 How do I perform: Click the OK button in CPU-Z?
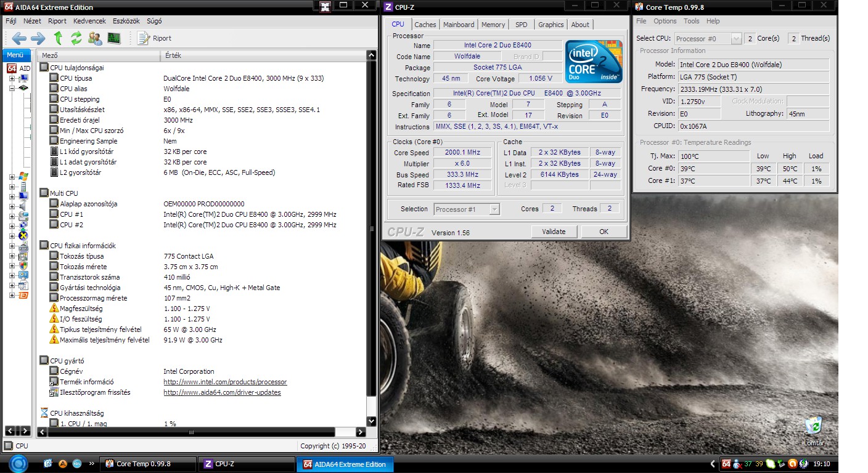(604, 232)
